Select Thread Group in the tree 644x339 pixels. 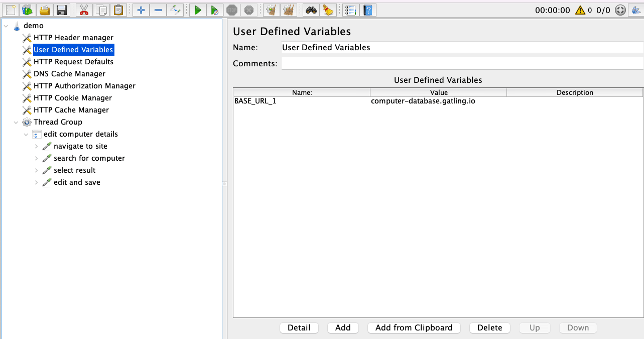(58, 122)
